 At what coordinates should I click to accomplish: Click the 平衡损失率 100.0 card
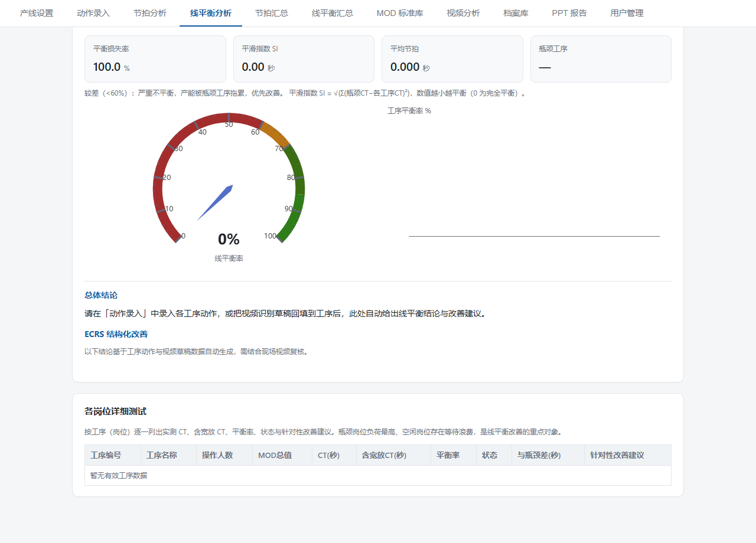click(155, 59)
